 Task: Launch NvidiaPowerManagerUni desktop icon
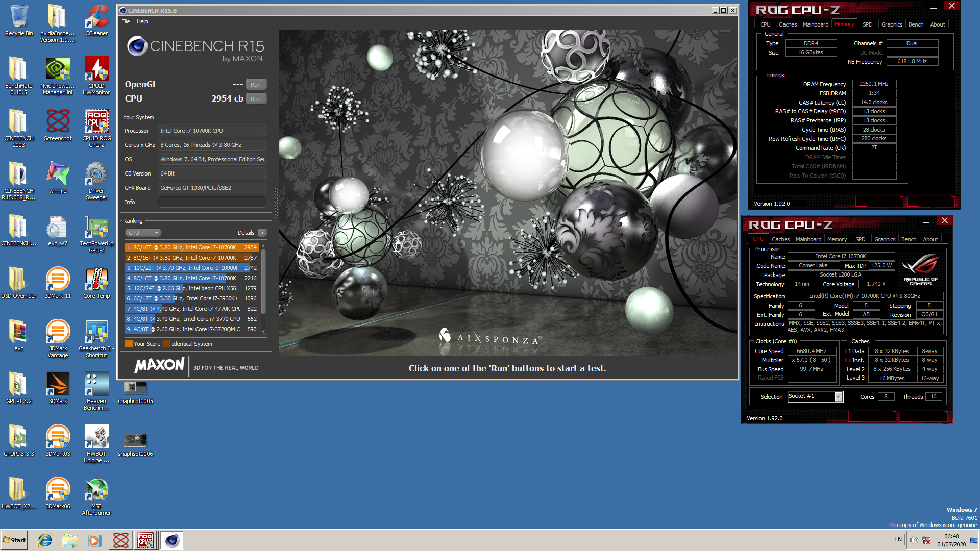tap(58, 76)
